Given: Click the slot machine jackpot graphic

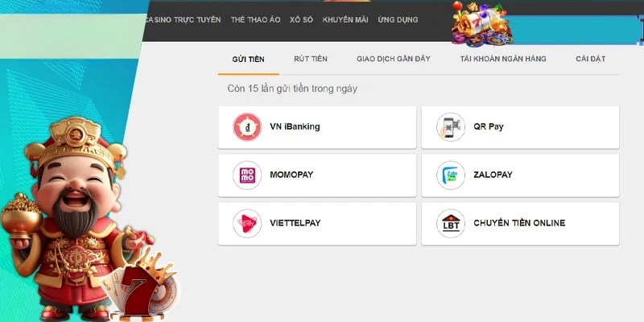Looking at the screenshot, I should (481, 25).
